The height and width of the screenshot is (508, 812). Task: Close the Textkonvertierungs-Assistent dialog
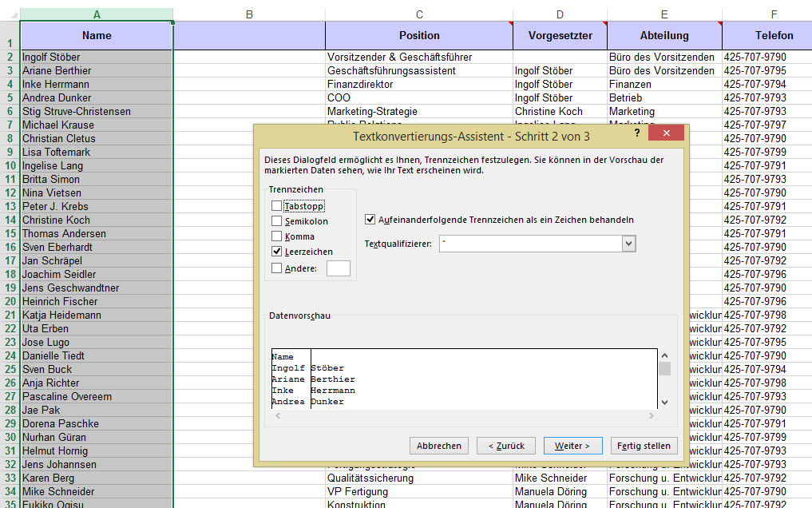[x=666, y=134]
